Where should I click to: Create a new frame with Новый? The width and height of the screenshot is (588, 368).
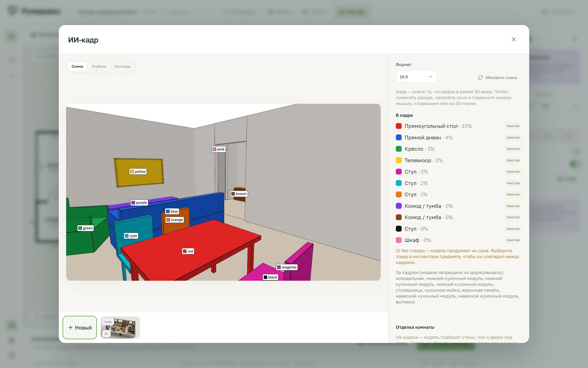click(x=80, y=328)
